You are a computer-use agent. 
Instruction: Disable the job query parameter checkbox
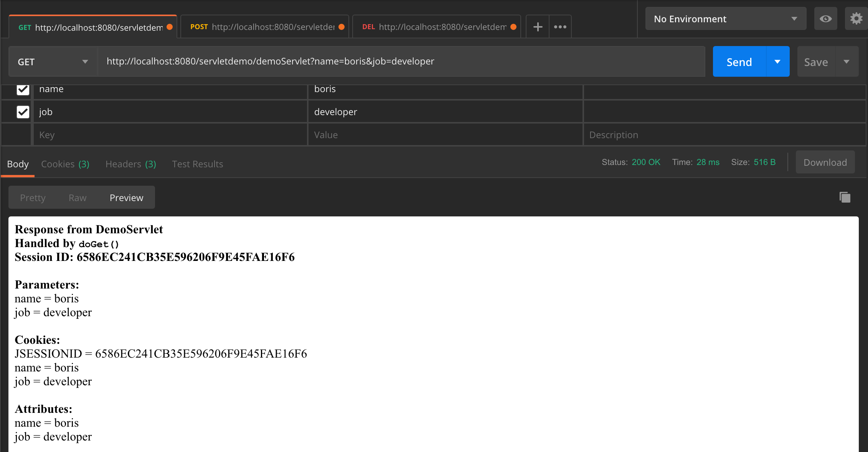click(x=23, y=112)
